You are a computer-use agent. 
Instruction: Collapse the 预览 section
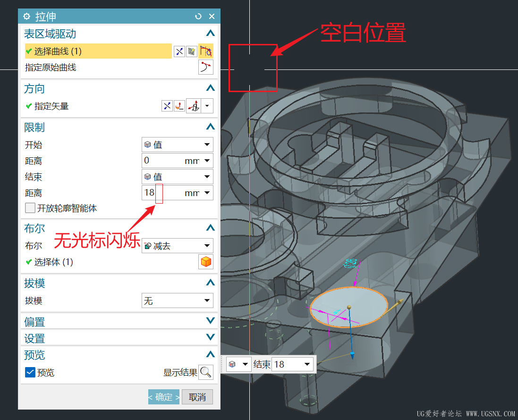tap(211, 354)
